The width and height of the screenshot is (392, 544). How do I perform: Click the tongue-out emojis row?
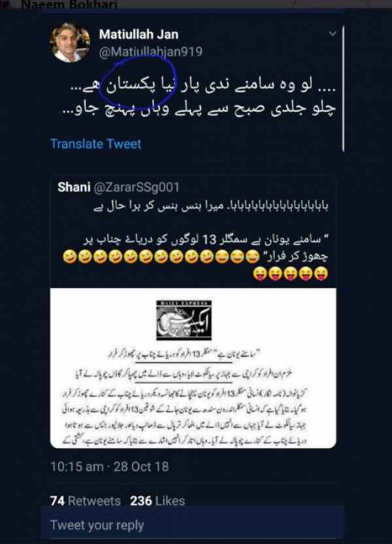(x=291, y=274)
